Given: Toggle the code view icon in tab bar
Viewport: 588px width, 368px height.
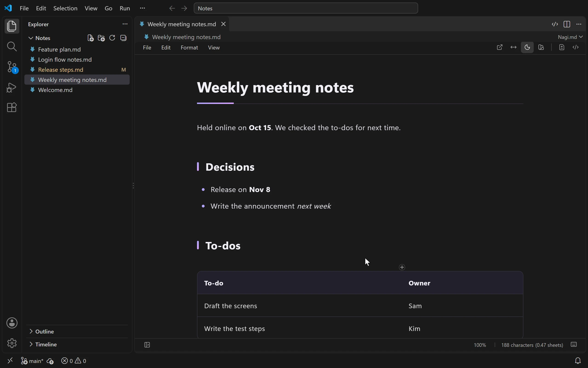Looking at the screenshot, I should click(x=555, y=24).
